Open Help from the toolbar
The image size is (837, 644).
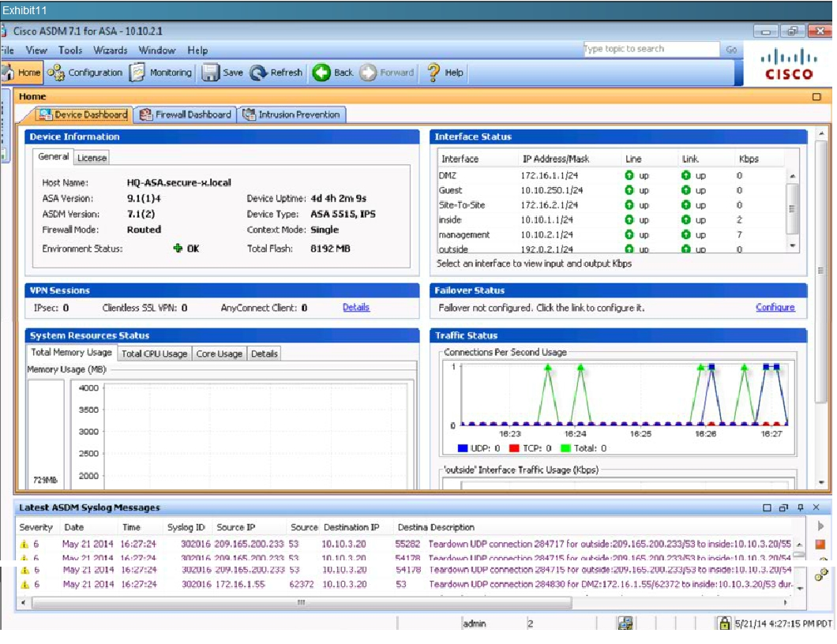pyautogui.click(x=445, y=73)
